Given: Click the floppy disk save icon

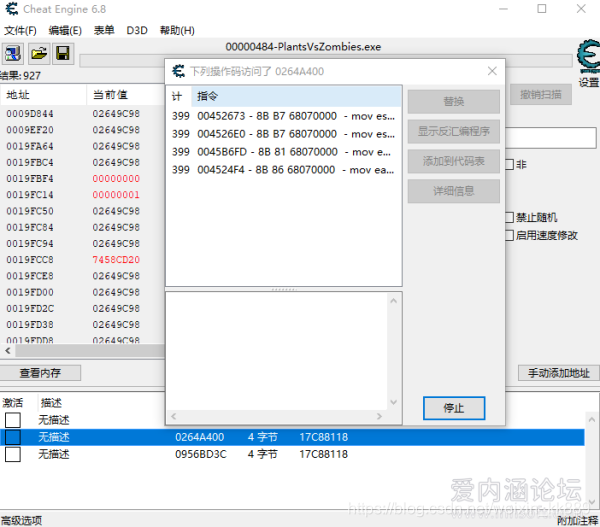Looking at the screenshot, I should point(63,53).
